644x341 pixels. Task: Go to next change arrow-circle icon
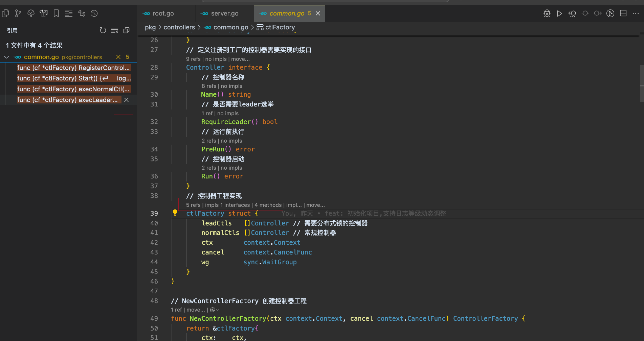598,14
